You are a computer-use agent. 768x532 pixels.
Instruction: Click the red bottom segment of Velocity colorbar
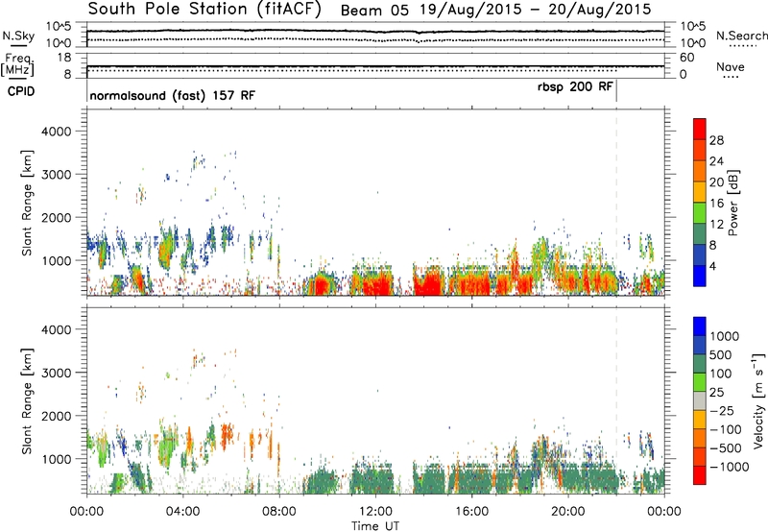click(x=700, y=475)
